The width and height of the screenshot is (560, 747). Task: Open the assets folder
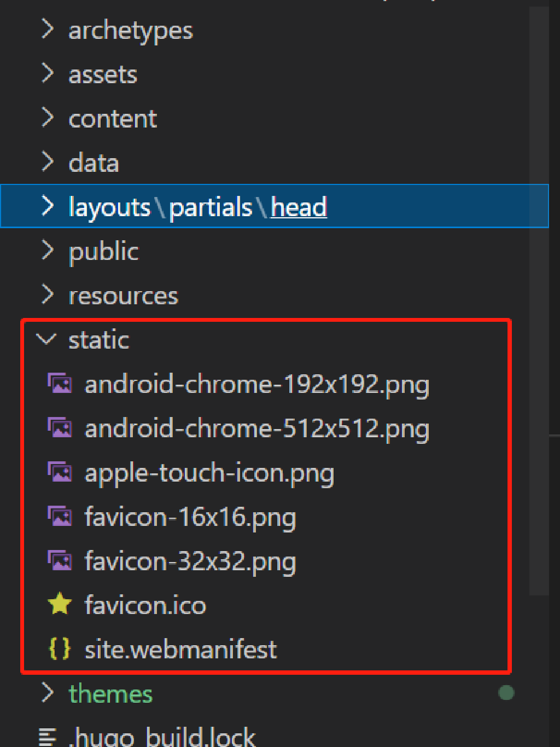[102, 74]
